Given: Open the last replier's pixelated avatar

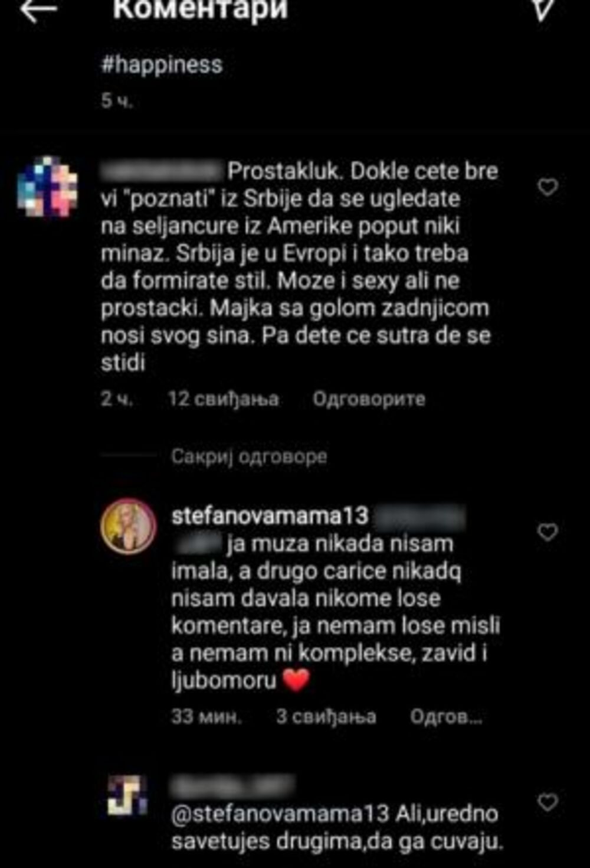Looking at the screenshot, I should tap(128, 796).
